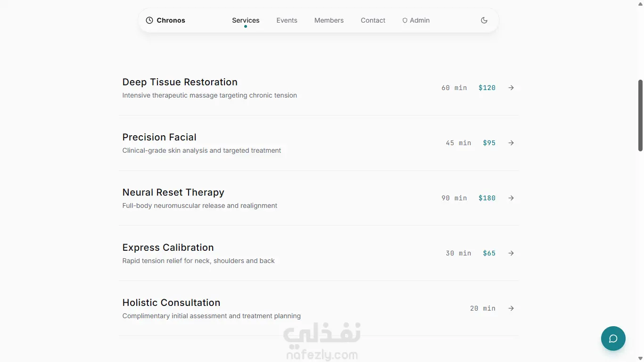Click the Chronos clock logo icon
The image size is (644, 362).
(149, 20)
